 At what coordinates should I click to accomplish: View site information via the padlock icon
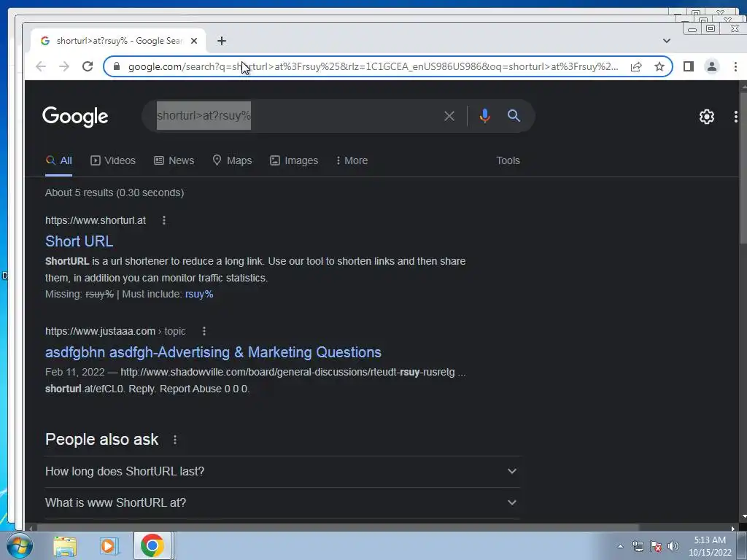[116, 66]
